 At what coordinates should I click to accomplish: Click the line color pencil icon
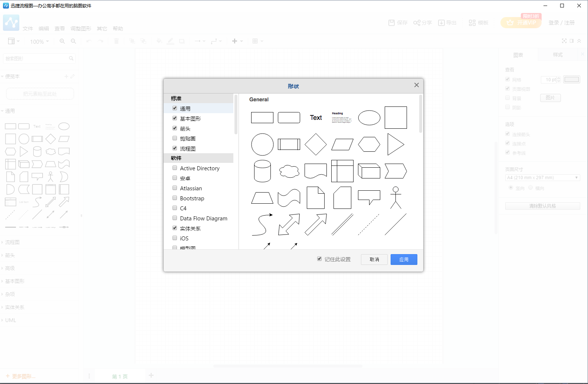pos(170,41)
